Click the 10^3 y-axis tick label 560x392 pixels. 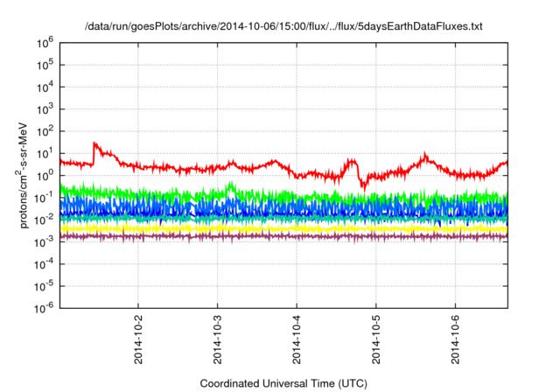(x=45, y=109)
